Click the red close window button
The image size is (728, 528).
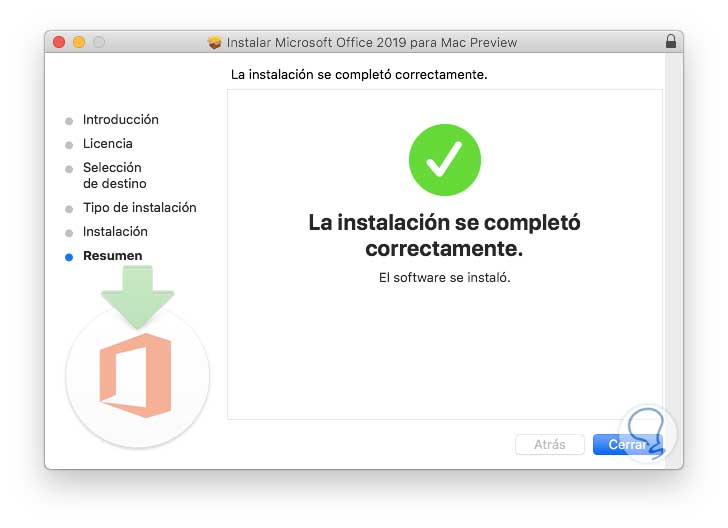point(59,42)
